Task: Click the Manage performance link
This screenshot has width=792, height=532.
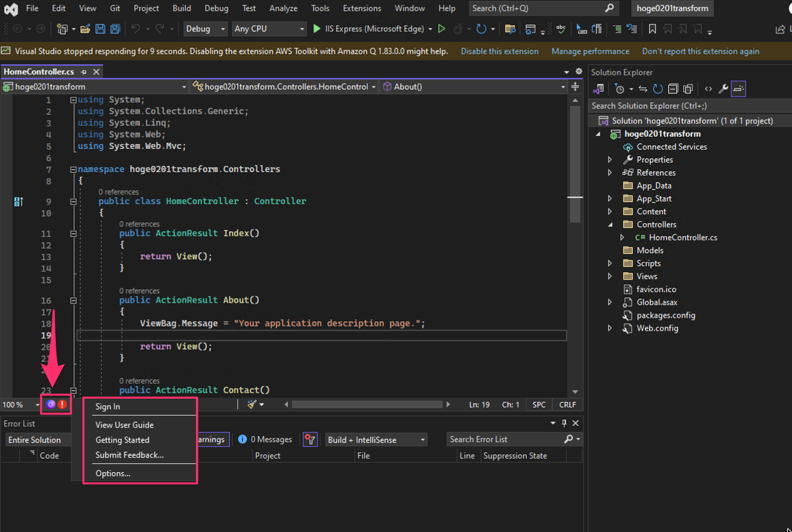Action: point(590,52)
